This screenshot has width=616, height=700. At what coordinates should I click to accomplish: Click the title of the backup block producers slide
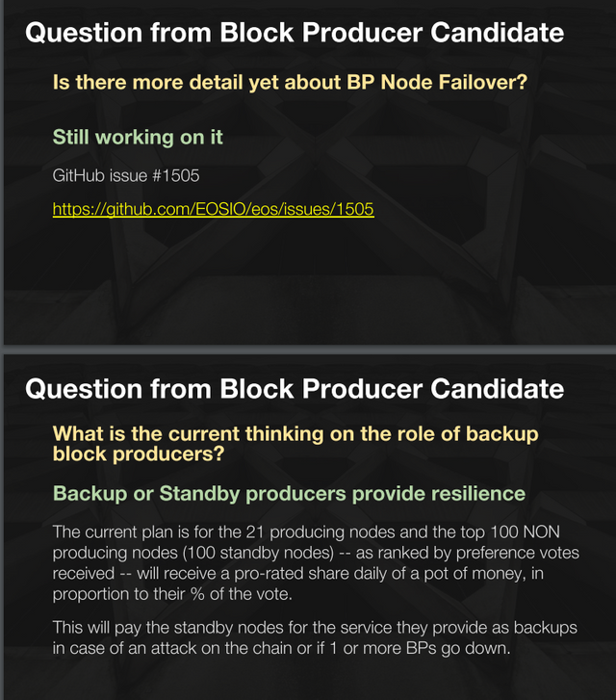(294, 389)
